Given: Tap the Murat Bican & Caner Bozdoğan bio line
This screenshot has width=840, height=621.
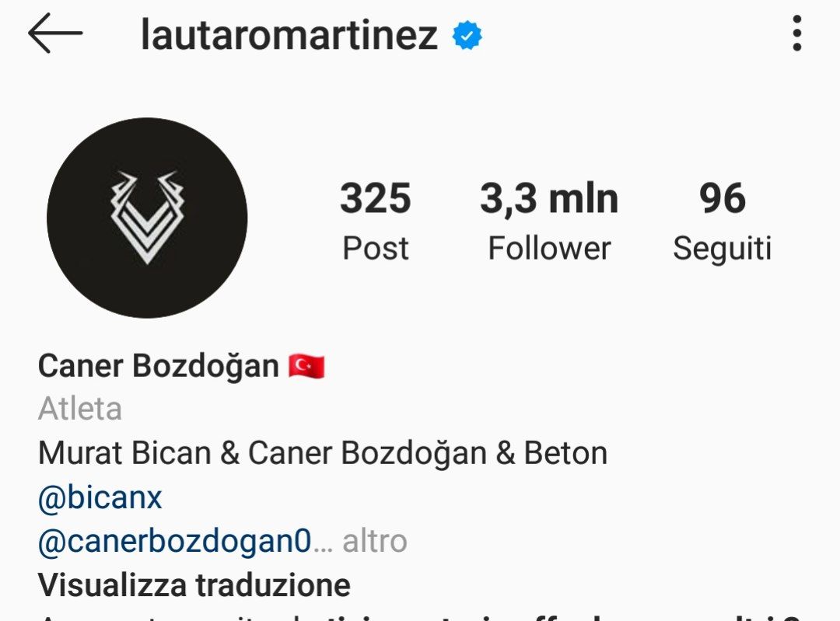Looking at the screenshot, I should pyautogui.click(x=323, y=453).
